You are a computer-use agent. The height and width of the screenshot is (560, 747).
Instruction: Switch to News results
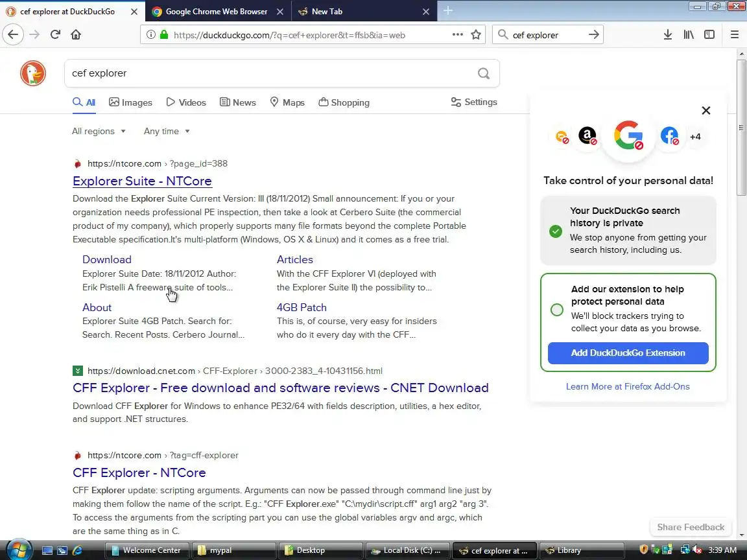(x=238, y=102)
